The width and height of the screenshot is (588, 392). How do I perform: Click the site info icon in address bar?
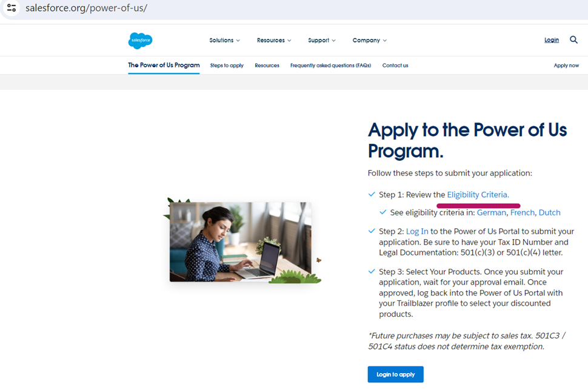(12, 8)
